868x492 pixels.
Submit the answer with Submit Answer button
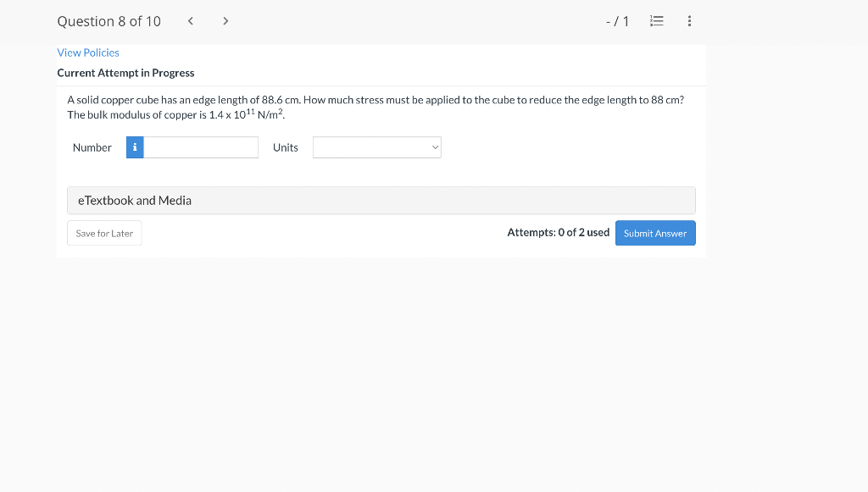[655, 233]
